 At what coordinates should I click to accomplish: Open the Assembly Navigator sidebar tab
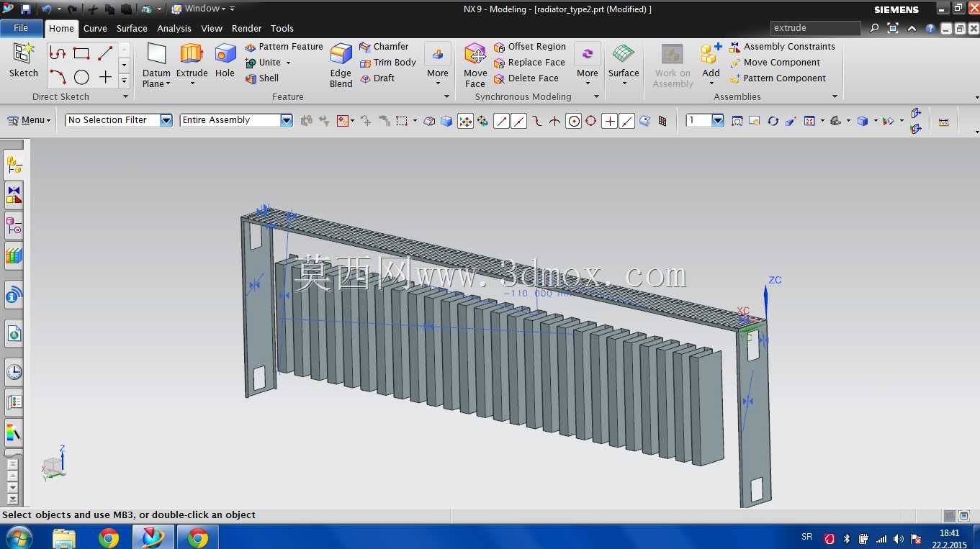point(14,165)
